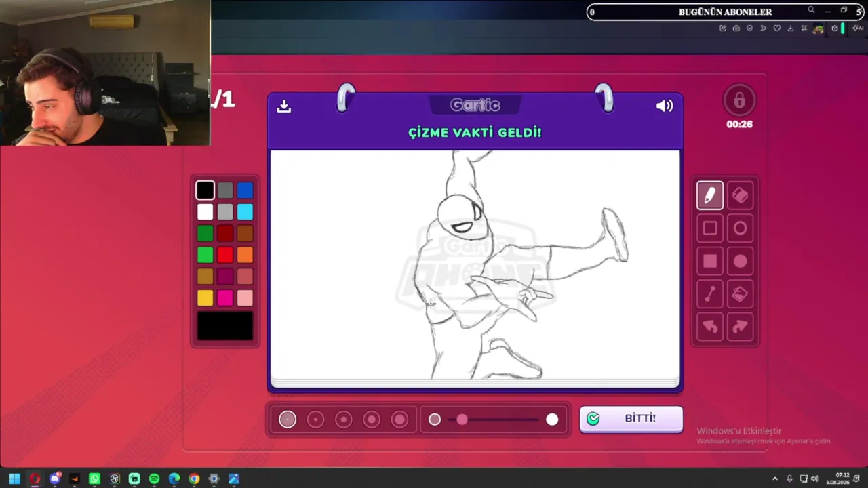Open the browser AI assistant button
Viewport: 868px width, 488px height.
click(859, 28)
